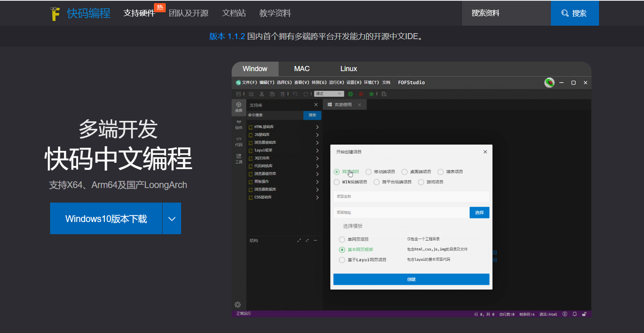
Task: Click the 创建 button
Action: tap(411, 279)
